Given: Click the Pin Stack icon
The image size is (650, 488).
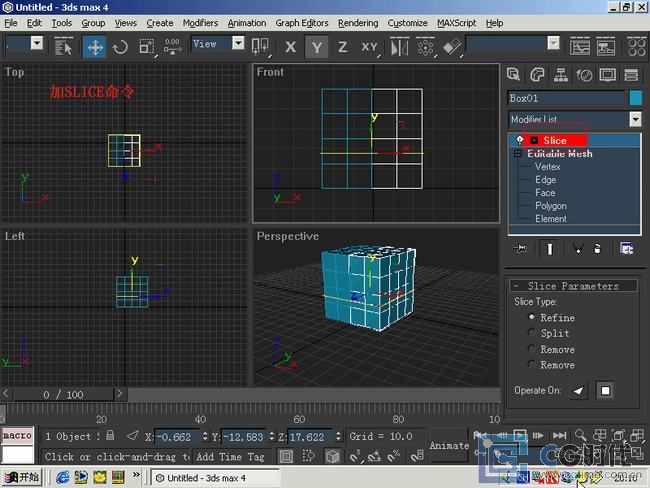Looking at the screenshot, I should pyautogui.click(x=520, y=249).
